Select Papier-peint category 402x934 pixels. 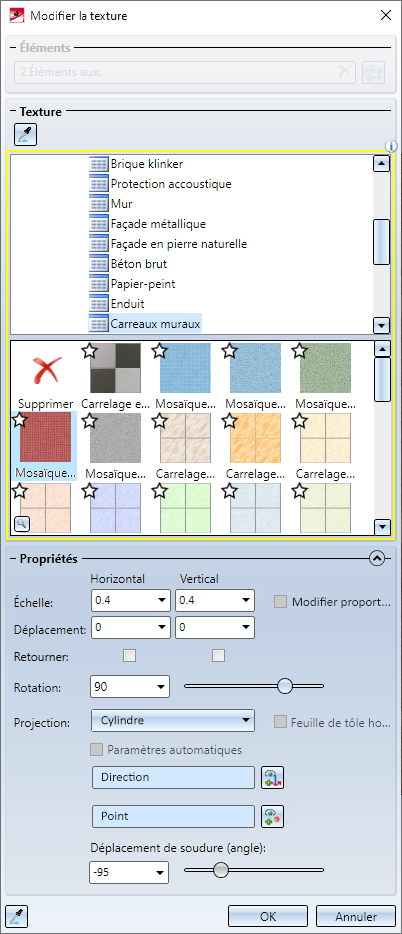[x=143, y=284]
